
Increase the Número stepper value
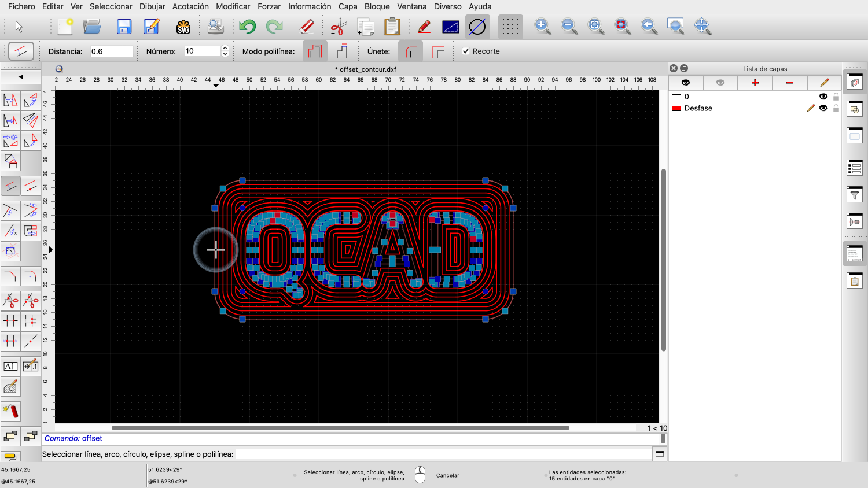pos(225,49)
